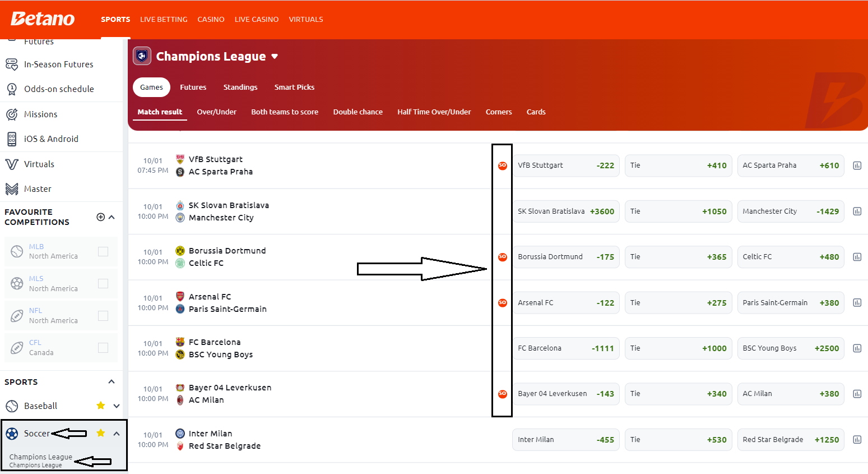The height and width of the screenshot is (474, 868).
Task: Open stats icon for Arsenal FC match
Action: coord(857,303)
